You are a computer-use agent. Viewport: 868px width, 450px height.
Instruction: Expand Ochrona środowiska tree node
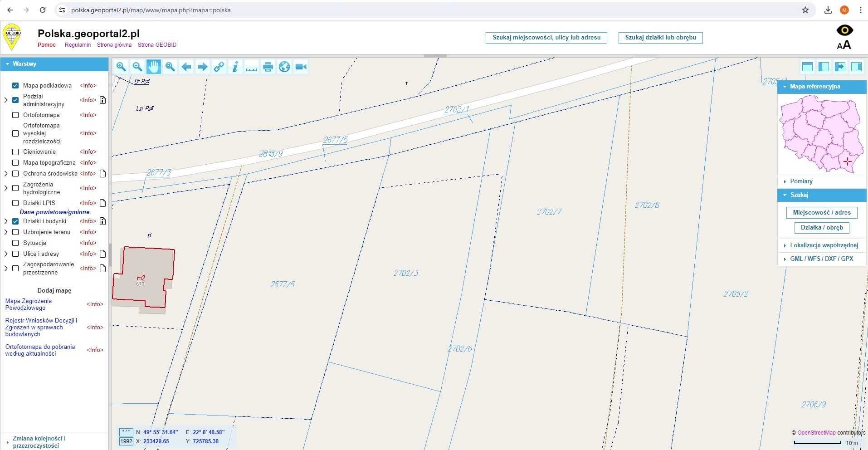click(6, 174)
